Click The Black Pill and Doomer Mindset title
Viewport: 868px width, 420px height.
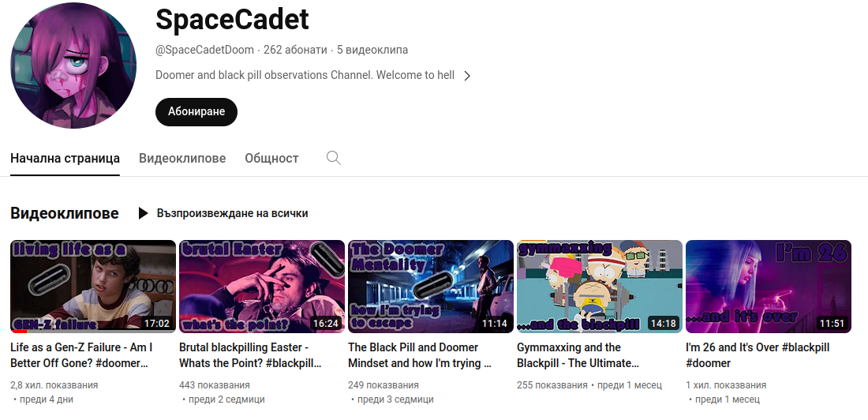point(420,355)
